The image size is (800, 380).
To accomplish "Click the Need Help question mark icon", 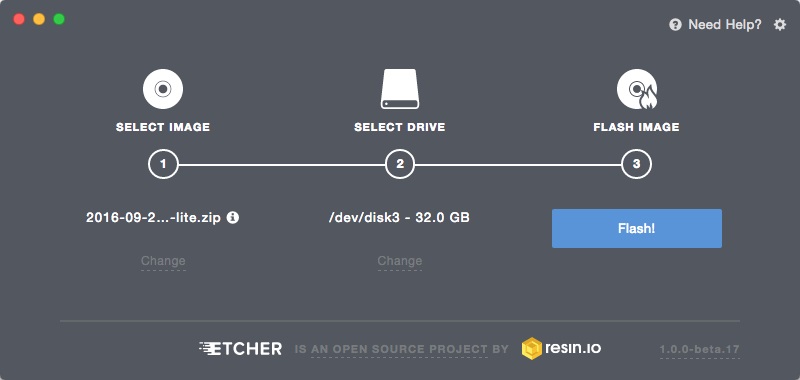I will coord(675,24).
